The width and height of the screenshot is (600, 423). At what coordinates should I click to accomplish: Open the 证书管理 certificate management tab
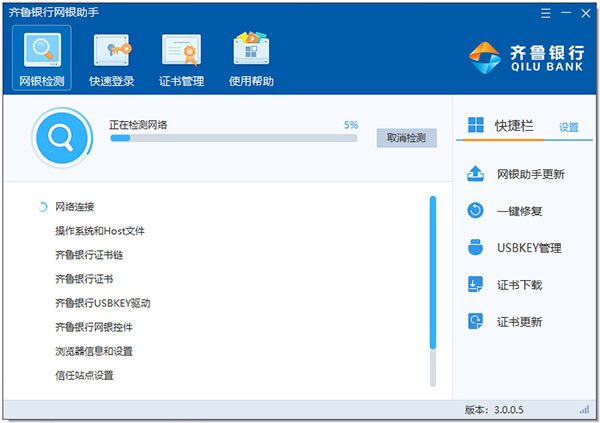coord(181,58)
